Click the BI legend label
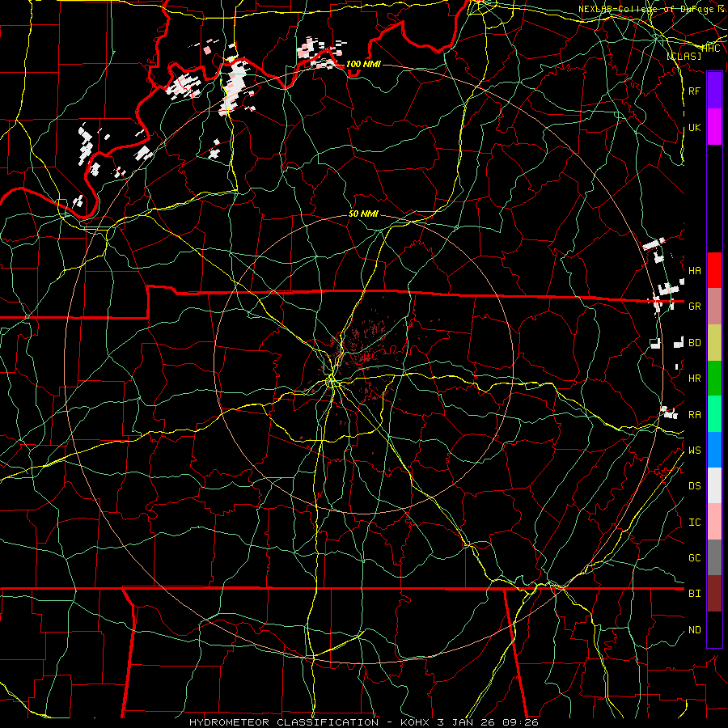Image resolution: width=728 pixels, height=728 pixels. (x=695, y=594)
